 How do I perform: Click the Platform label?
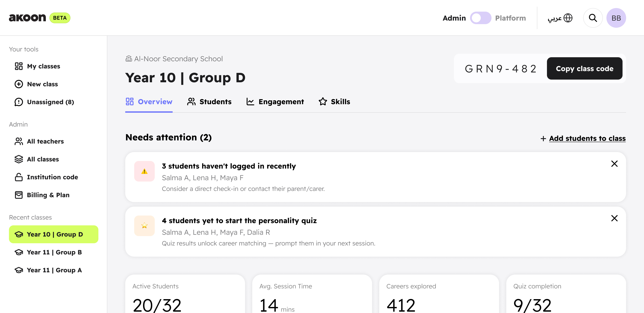click(x=511, y=18)
